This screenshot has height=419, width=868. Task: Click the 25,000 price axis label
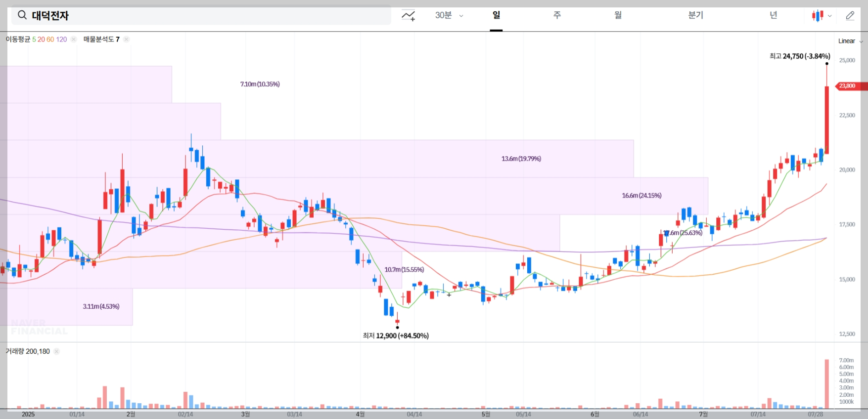pyautogui.click(x=847, y=60)
